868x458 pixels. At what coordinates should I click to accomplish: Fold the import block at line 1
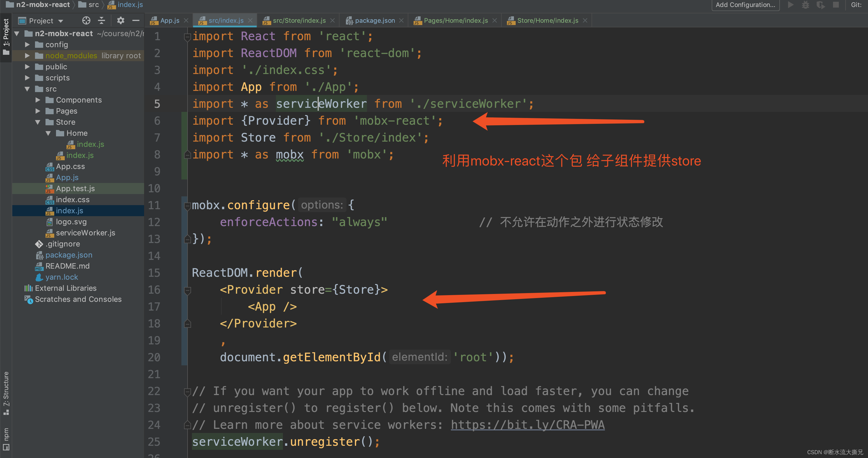pyautogui.click(x=188, y=37)
